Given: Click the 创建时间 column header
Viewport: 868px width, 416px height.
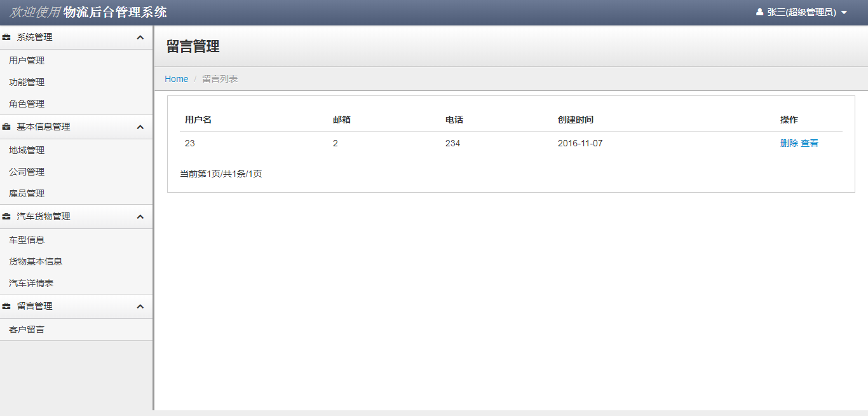Looking at the screenshot, I should (576, 120).
